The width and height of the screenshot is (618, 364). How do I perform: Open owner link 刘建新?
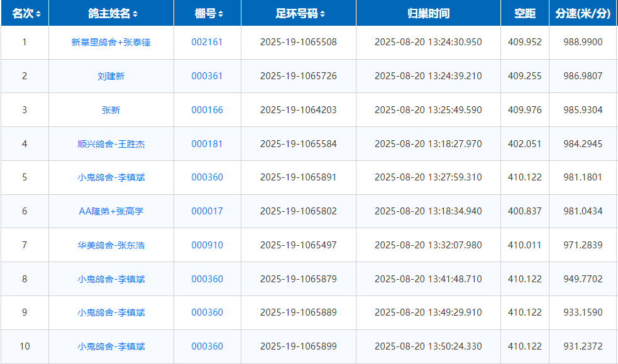click(x=111, y=76)
